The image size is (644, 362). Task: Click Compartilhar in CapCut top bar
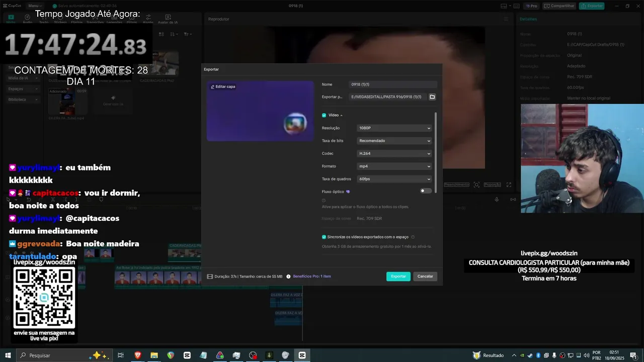(559, 6)
